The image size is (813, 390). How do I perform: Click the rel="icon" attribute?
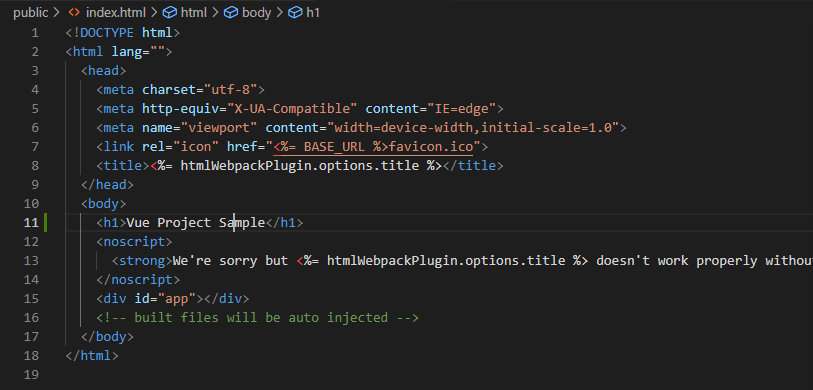point(180,147)
